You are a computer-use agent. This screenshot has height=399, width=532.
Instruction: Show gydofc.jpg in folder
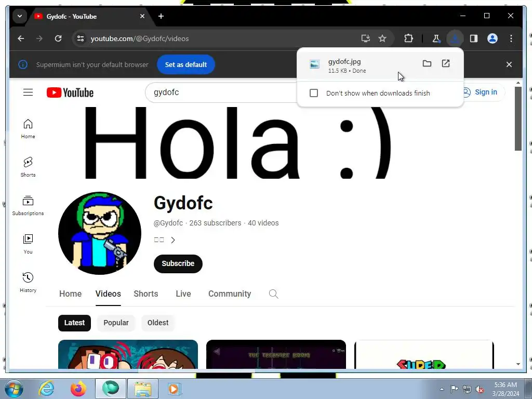(x=427, y=63)
